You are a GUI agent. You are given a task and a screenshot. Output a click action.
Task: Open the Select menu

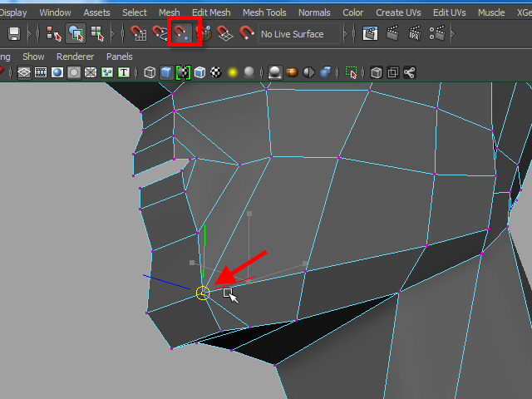(135, 13)
